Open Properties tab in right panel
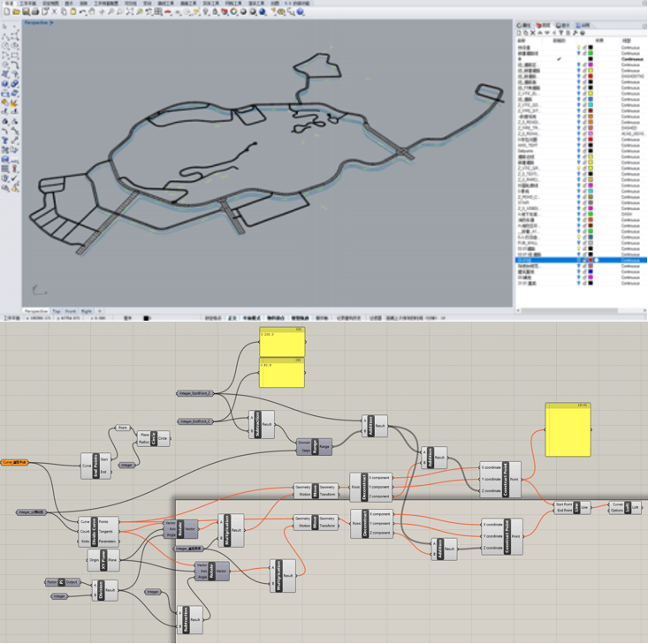Viewport: 648px width, 644px height. pos(523,26)
